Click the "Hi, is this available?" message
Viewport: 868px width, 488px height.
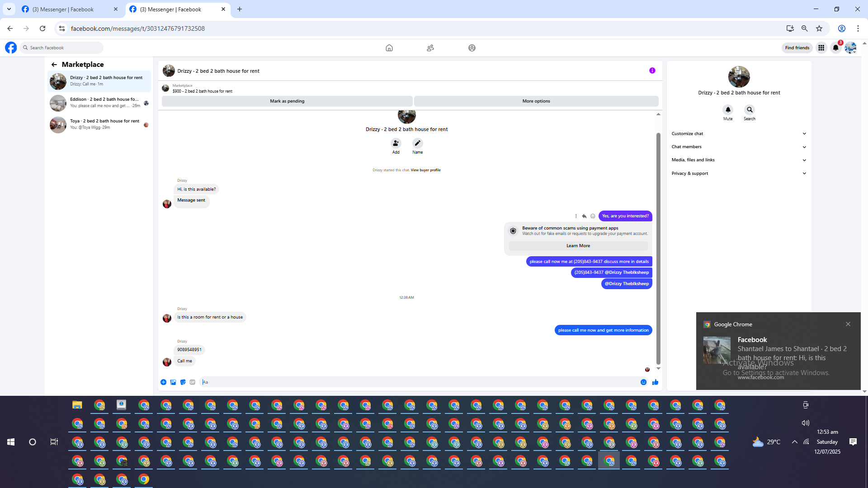pyautogui.click(x=196, y=189)
